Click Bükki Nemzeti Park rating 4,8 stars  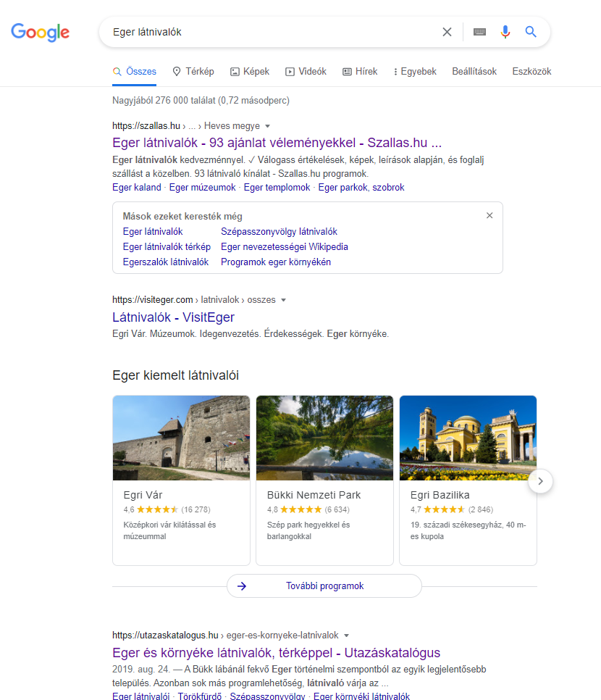tap(300, 509)
